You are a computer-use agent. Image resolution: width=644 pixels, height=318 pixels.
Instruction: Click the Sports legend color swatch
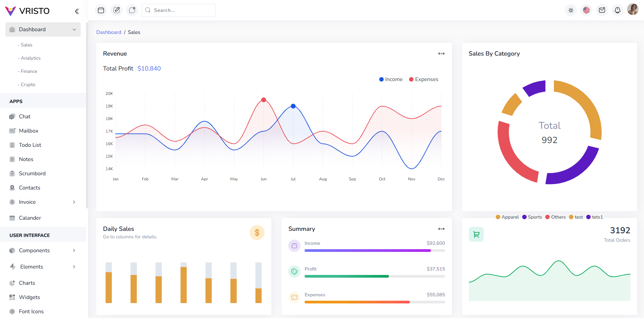click(524, 217)
